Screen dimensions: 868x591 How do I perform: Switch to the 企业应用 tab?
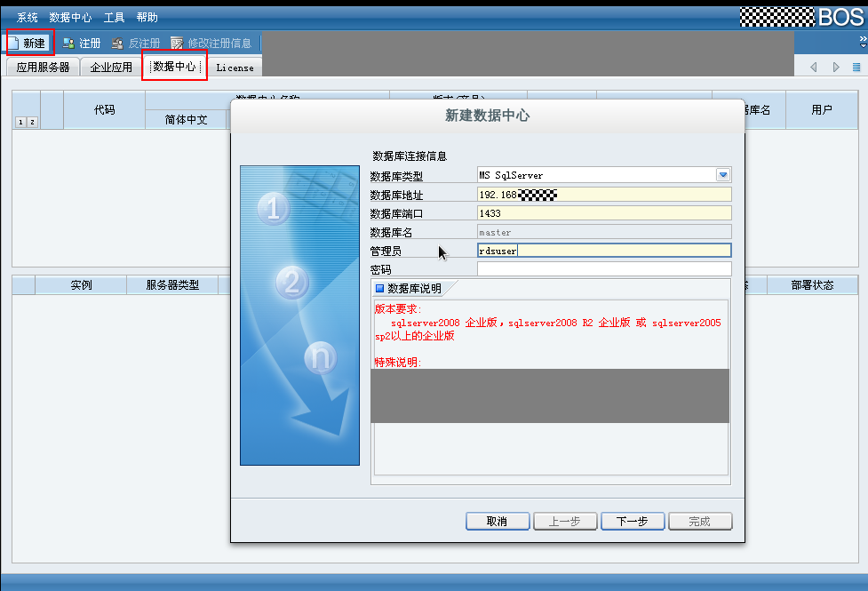[x=111, y=67]
